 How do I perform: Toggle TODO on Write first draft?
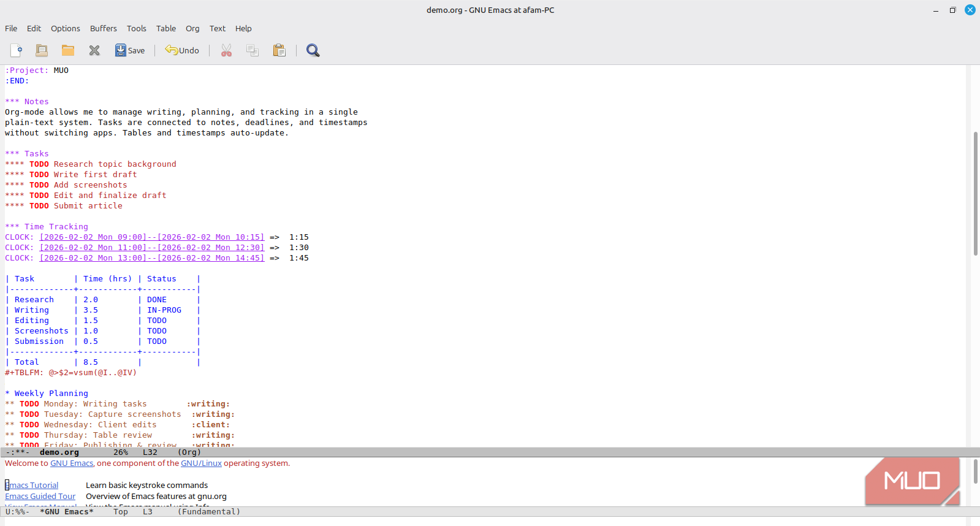point(39,175)
